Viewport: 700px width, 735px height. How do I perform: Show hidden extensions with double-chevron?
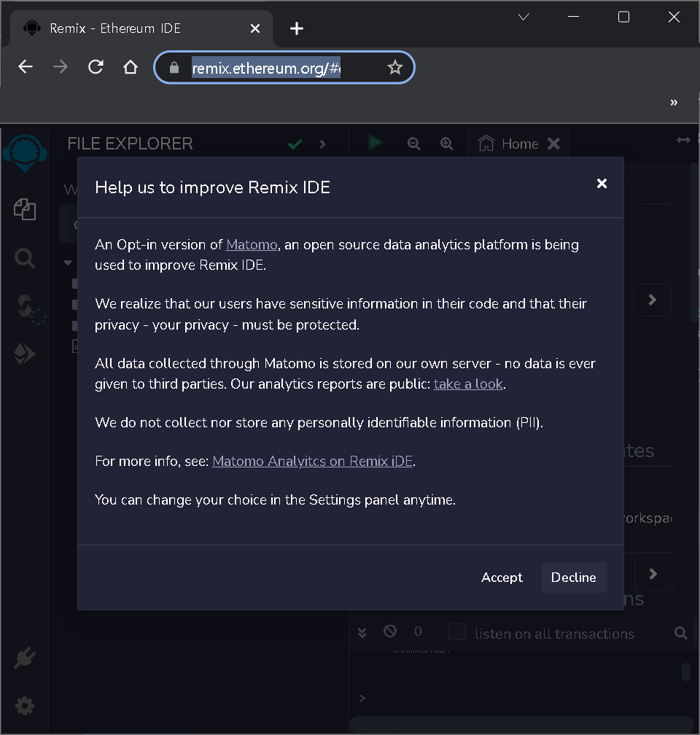point(674,102)
